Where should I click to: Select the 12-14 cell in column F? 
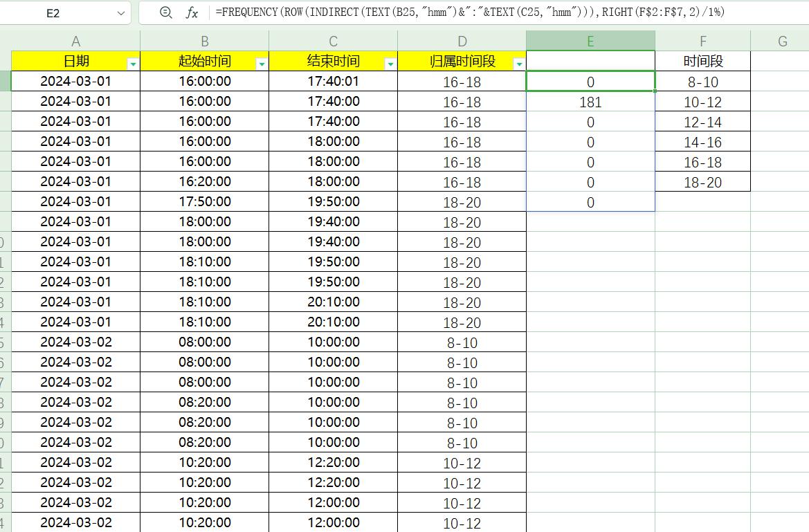click(x=702, y=122)
